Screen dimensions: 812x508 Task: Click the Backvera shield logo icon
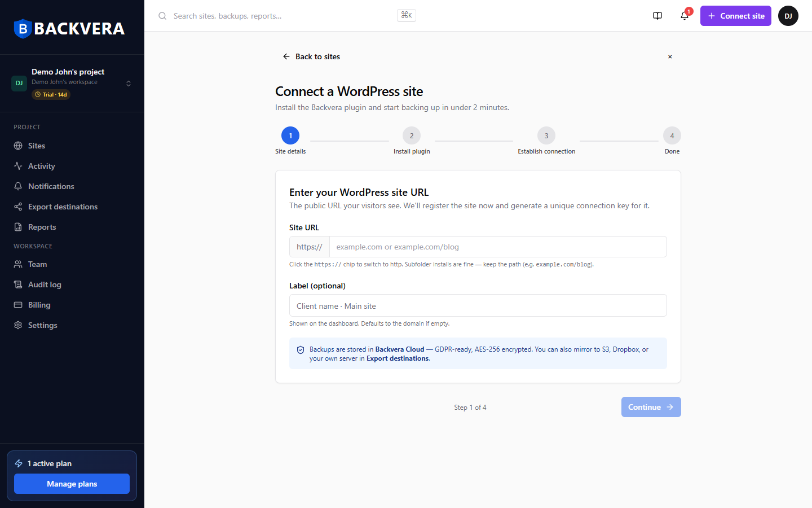pyautogui.click(x=23, y=28)
